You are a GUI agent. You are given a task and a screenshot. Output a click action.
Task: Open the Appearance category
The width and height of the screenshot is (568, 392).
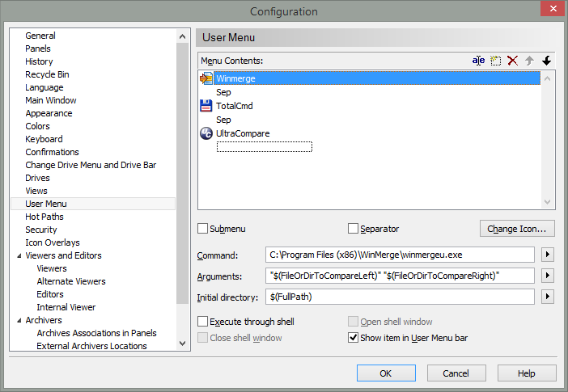coord(49,113)
